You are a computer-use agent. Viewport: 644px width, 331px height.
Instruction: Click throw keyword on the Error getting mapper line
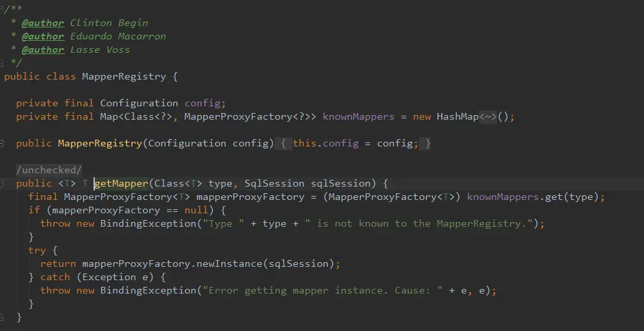55,291
